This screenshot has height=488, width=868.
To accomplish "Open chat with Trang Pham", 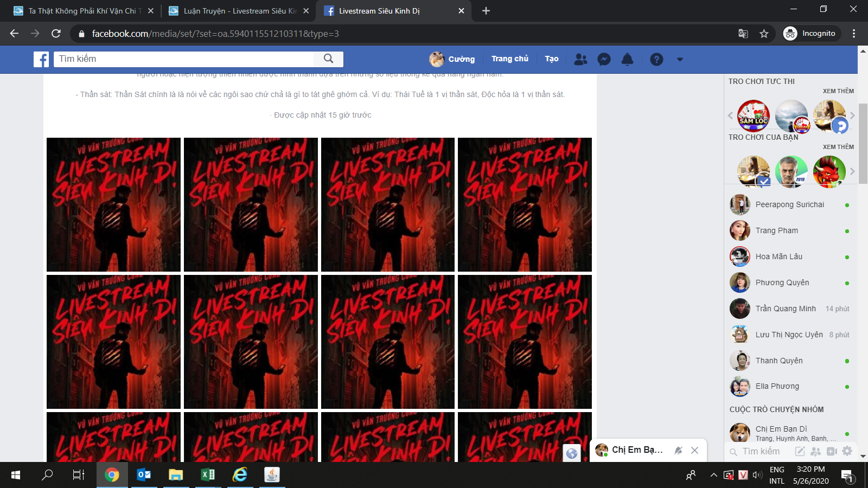I will pos(777,230).
